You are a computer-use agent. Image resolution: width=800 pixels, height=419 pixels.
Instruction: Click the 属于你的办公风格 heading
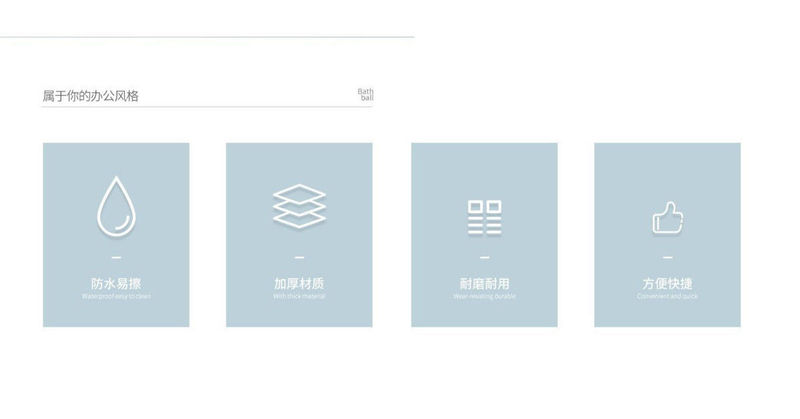pos(90,96)
